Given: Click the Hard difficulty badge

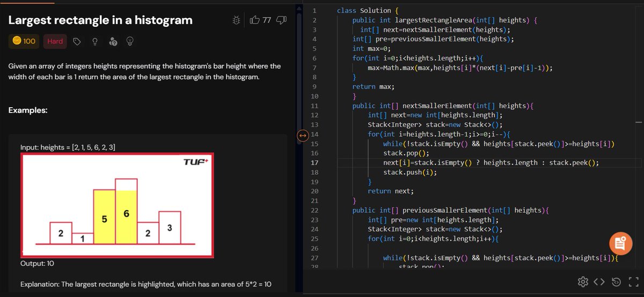Looking at the screenshot, I should tap(55, 41).
